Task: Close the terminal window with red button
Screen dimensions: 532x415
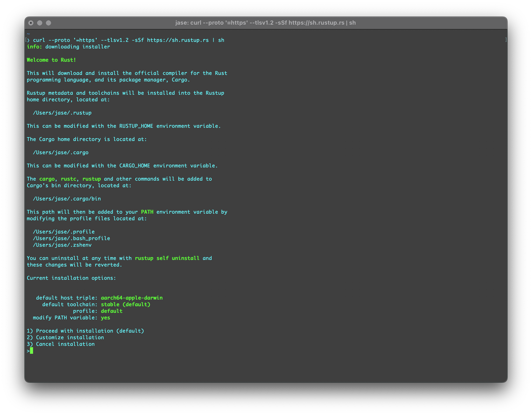Action: [x=31, y=23]
